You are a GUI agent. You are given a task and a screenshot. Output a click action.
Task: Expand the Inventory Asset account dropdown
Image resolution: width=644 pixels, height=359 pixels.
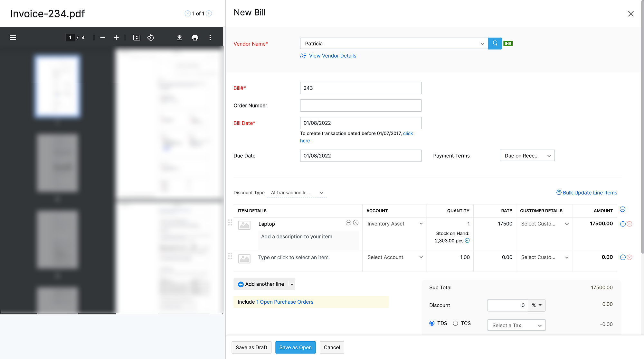(x=395, y=224)
